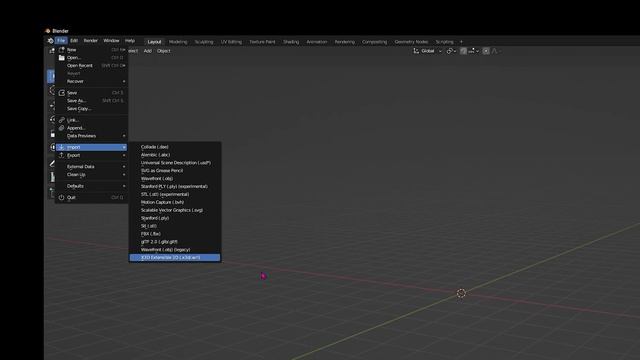Switch to Texture Paint workspace tab

262,42
